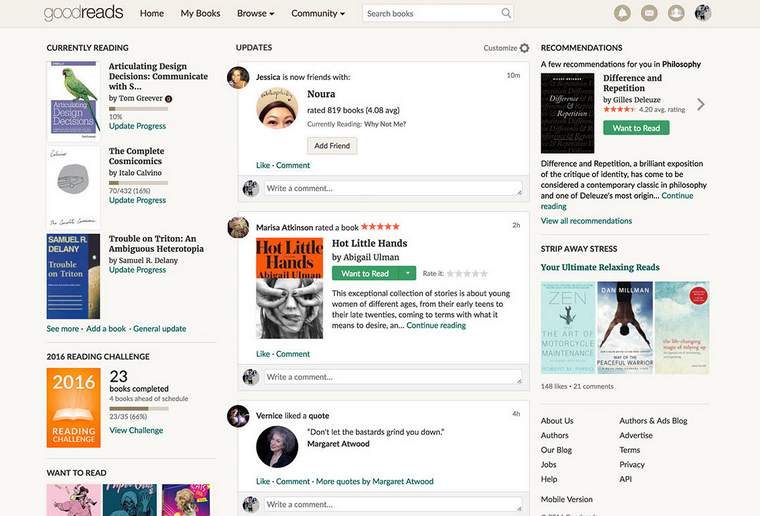Viewport: 760px width, 516px height.
Task: Open the messages envelope icon
Action: pyautogui.click(x=649, y=13)
